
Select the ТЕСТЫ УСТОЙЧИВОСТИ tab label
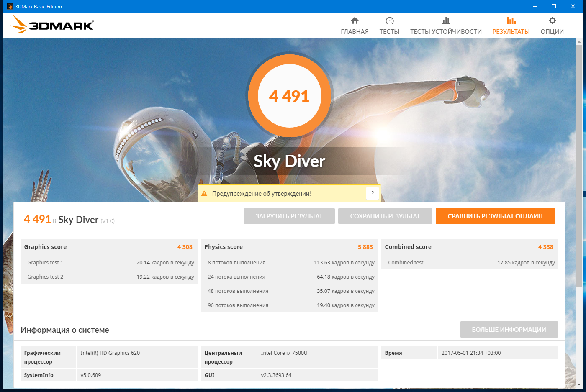coord(446,32)
